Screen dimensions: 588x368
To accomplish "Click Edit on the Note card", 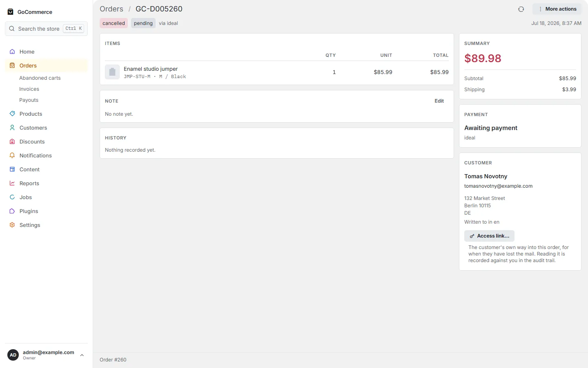I will pos(439,101).
